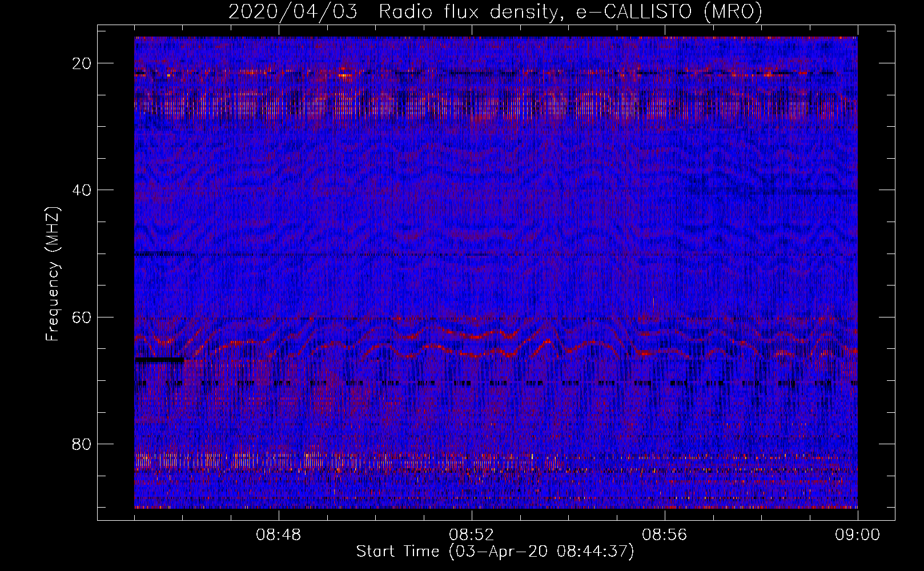Viewport: 924px width, 571px height.
Task: Click the 40 MHz frequency tick label
Action: 82,190
